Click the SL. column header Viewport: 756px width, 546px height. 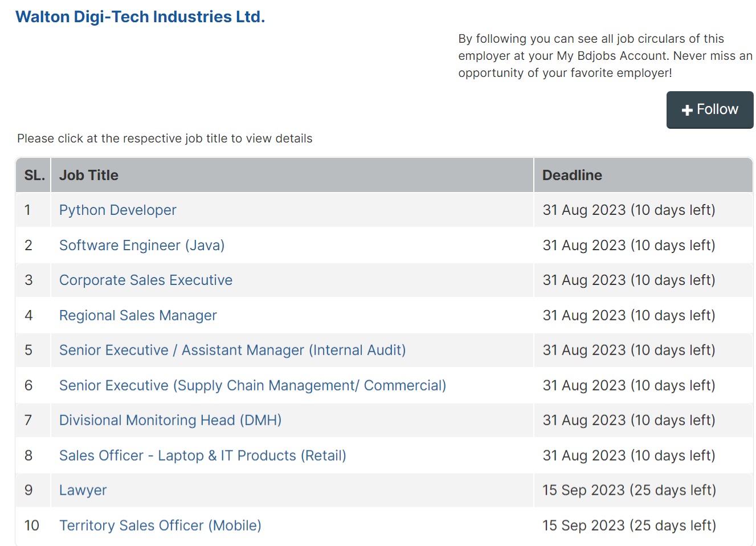click(x=34, y=176)
